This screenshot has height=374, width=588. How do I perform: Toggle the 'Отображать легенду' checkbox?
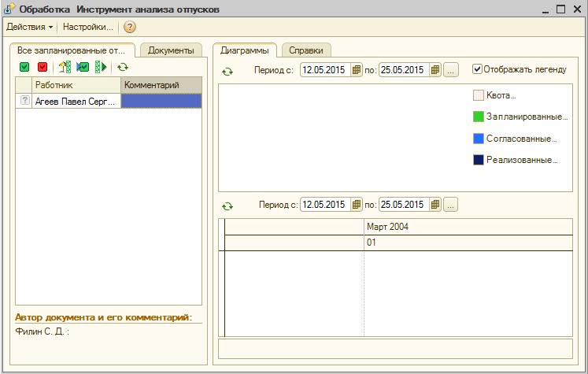(477, 69)
